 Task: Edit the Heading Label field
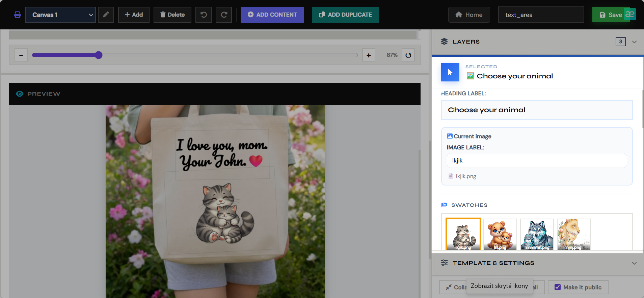[537, 110]
